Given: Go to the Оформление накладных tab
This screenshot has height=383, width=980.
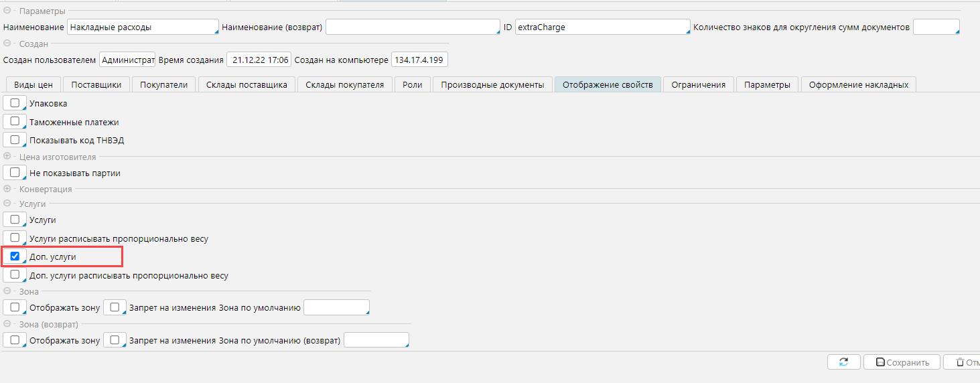Looking at the screenshot, I should pos(858,84).
